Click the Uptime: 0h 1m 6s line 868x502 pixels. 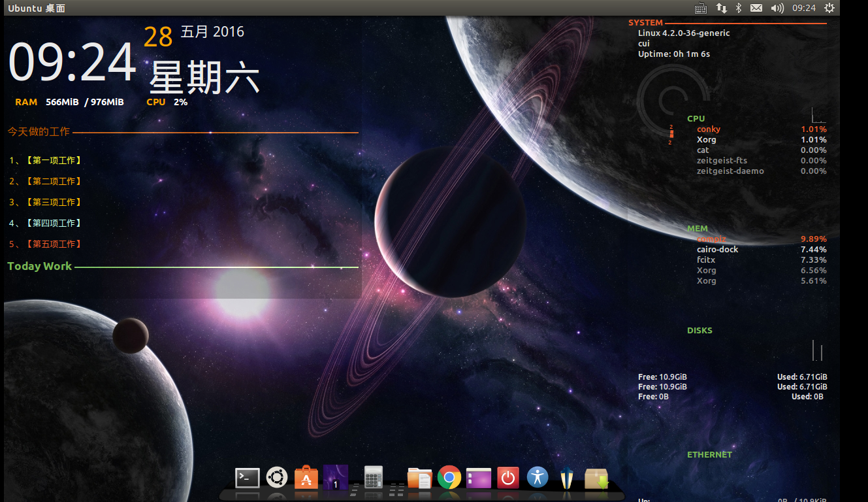click(x=674, y=54)
